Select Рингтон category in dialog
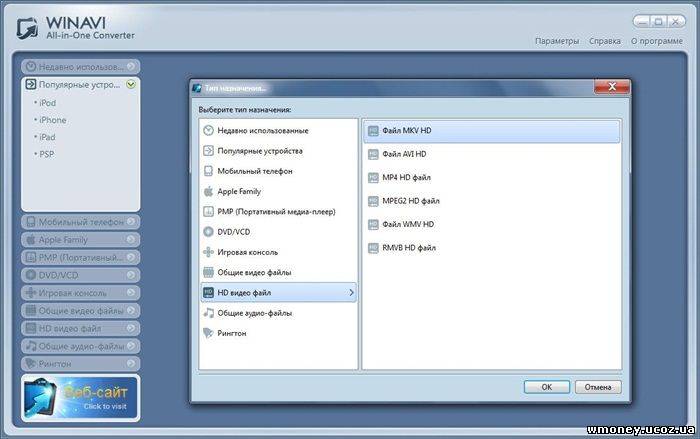The height and width of the screenshot is (439, 700). click(x=279, y=333)
